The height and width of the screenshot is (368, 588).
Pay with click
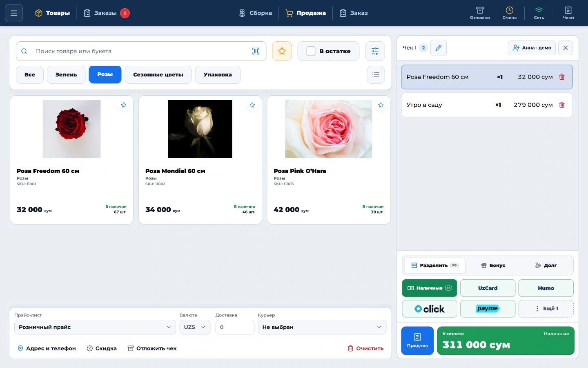point(430,309)
